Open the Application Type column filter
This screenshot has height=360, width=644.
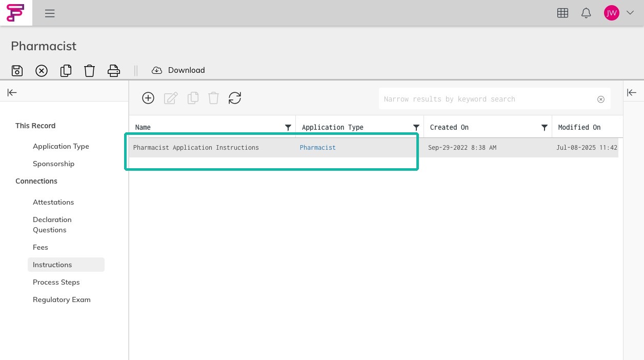click(416, 128)
